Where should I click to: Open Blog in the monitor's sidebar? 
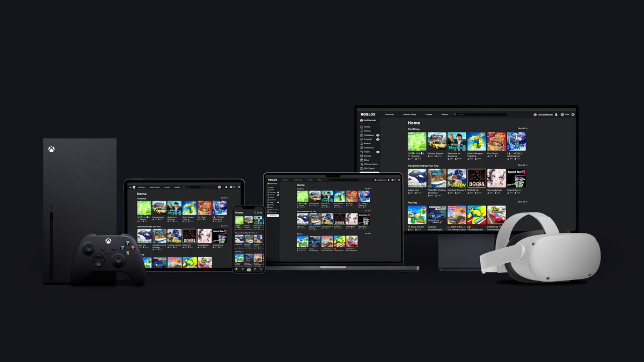(364, 160)
